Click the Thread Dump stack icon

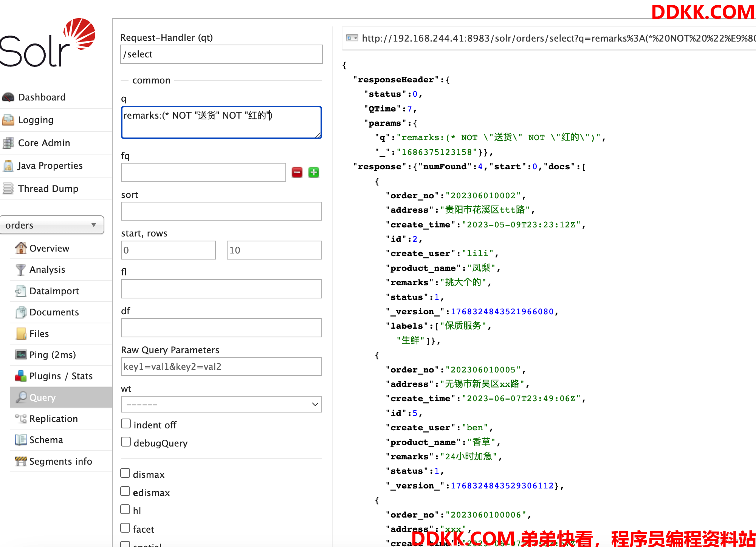[x=8, y=189]
